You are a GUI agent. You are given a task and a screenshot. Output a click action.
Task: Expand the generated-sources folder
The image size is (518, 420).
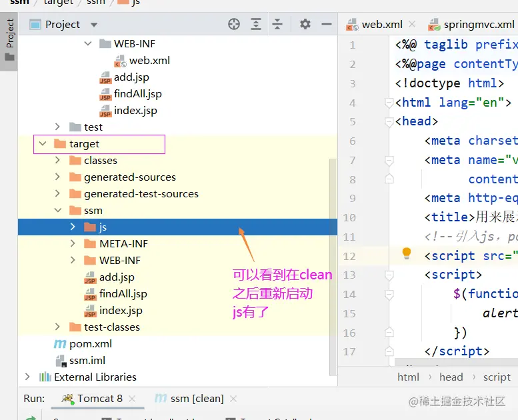(x=57, y=177)
